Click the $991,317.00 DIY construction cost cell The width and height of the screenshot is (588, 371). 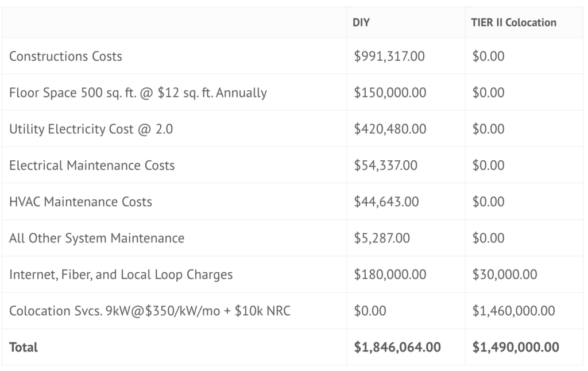390,56
